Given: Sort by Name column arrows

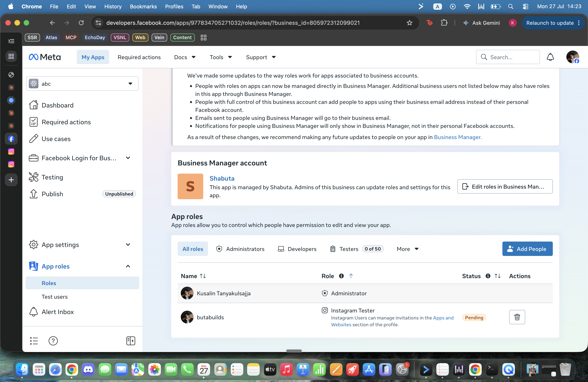Looking at the screenshot, I should [x=203, y=276].
